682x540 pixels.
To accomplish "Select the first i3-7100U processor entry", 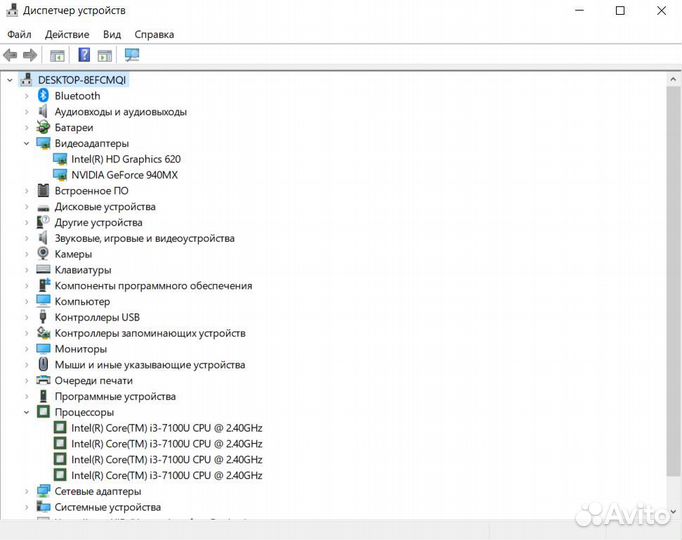I will pyautogui.click(x=167, y=428).
